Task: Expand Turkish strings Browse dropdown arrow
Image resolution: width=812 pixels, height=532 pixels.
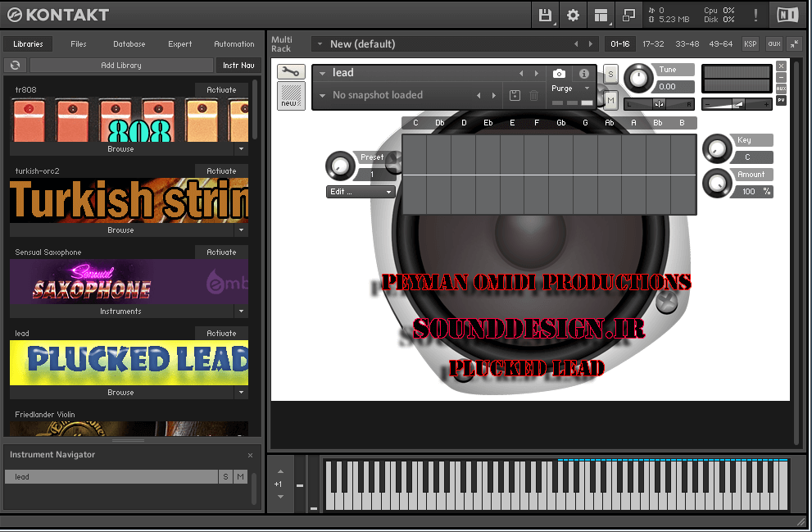Action: click(x=242, y=230)
